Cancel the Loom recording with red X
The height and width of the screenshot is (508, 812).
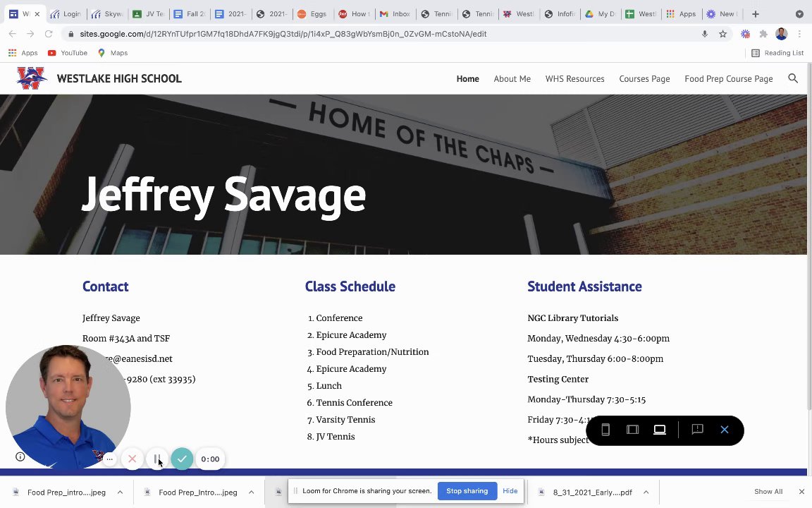[132, 459]
